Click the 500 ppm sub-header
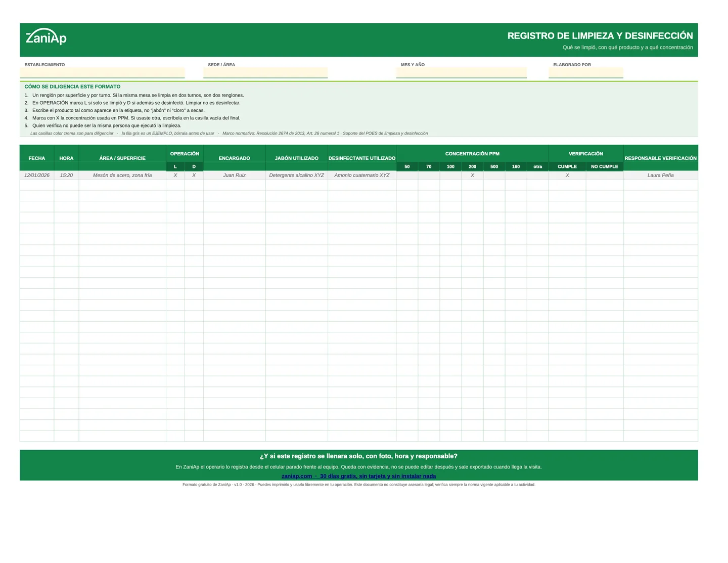 point(494,166)
